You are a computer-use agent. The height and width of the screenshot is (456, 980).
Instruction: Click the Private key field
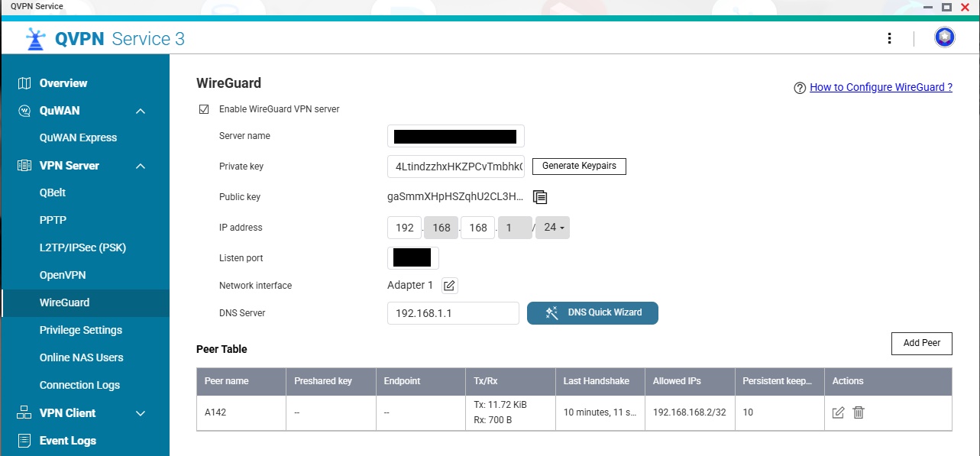pos(456,167)
